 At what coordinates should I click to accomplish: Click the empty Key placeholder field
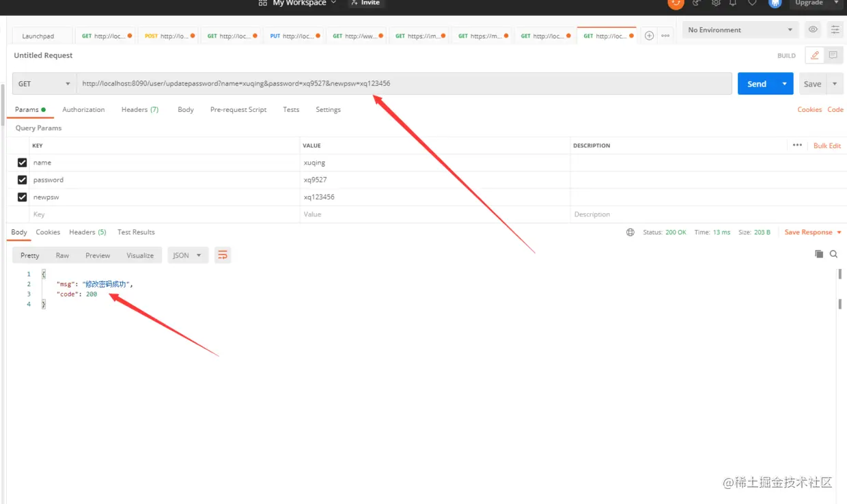pos(165,214)
